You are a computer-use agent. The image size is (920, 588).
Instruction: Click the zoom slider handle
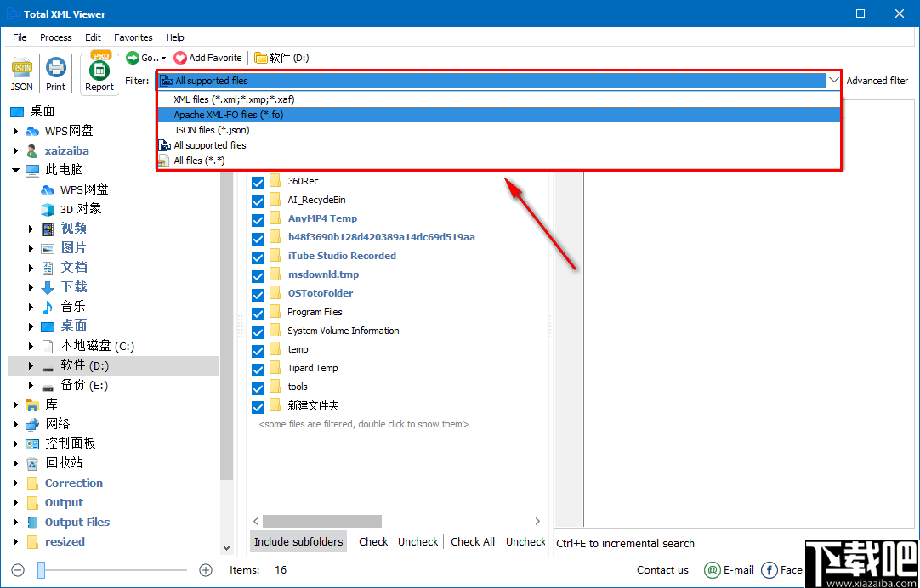click(41, 570)
